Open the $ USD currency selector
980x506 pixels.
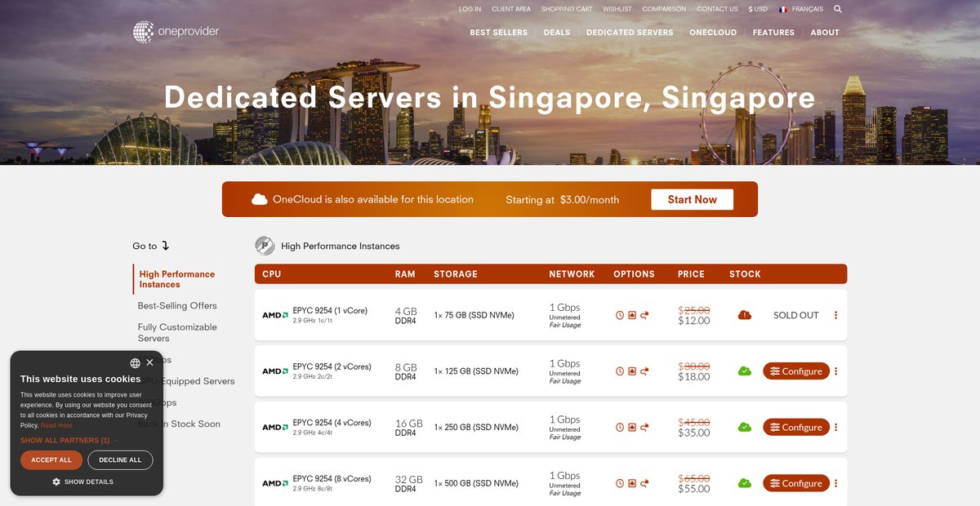tap(758, 9)
